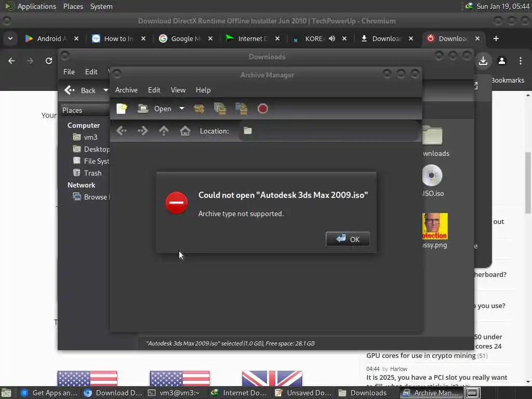
Task: Click the clock in top panel
Action: tap(503, 6)
